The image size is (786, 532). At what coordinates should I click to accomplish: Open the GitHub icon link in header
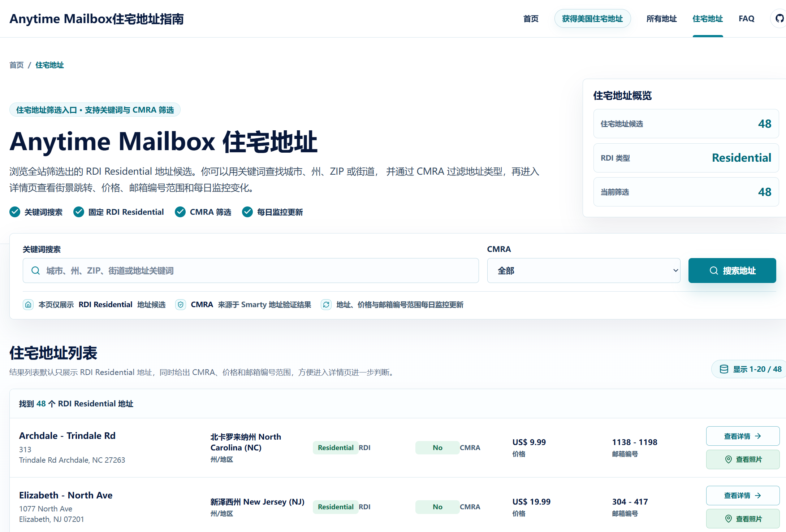(779, 18)
